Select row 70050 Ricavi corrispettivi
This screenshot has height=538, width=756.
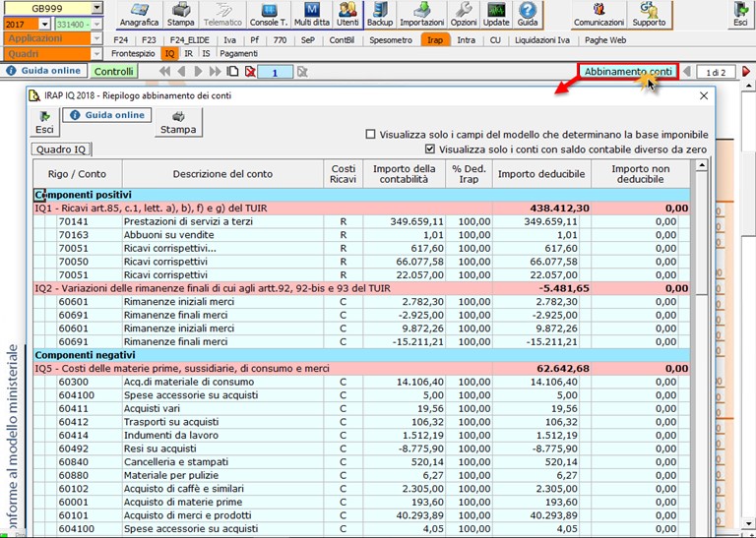[x=361, y=262]
